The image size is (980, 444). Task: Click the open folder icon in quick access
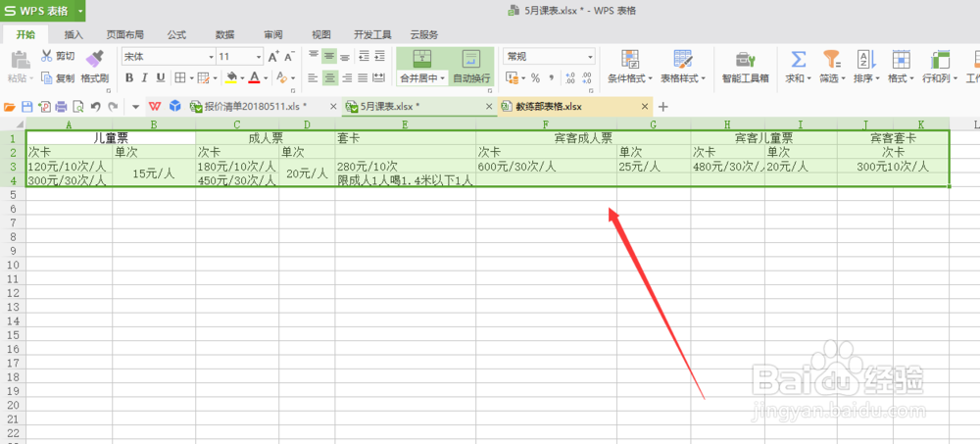point(10,107)
